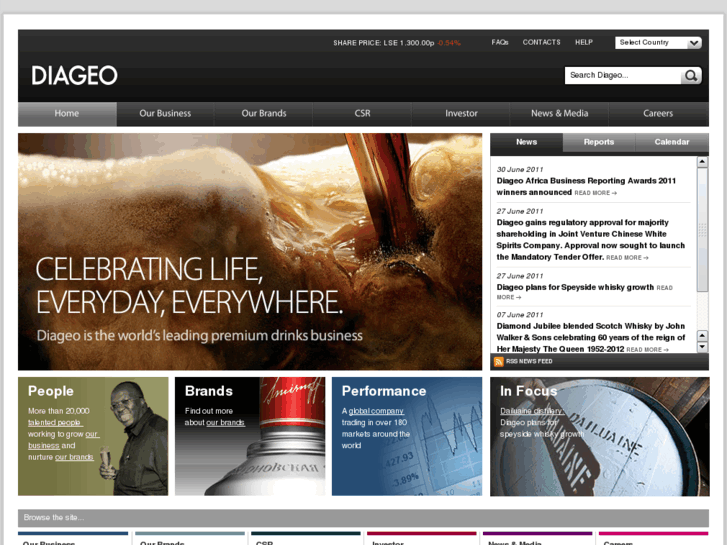Read more on Chinese White Spirits approval

click(627, 258)
